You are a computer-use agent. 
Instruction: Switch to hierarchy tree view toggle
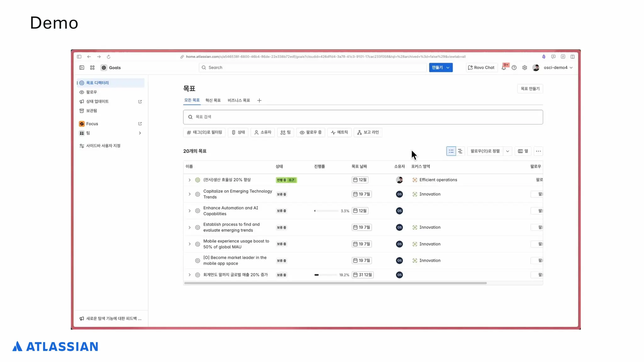460,151
